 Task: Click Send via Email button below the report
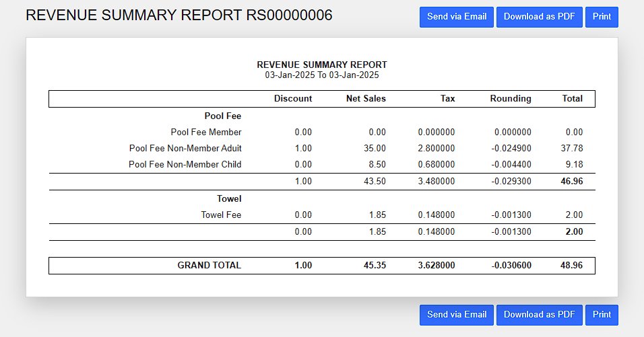point(456,315)
